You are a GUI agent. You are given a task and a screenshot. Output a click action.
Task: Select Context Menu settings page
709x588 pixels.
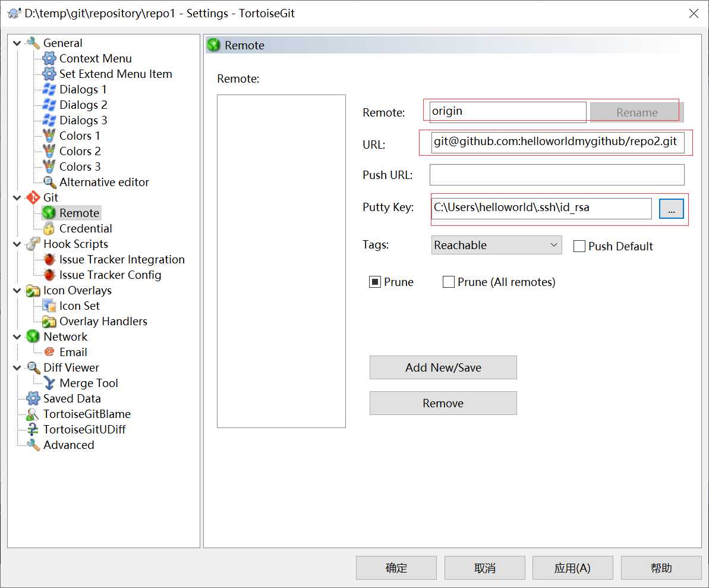pyautogui.click(x=96, y=58)
